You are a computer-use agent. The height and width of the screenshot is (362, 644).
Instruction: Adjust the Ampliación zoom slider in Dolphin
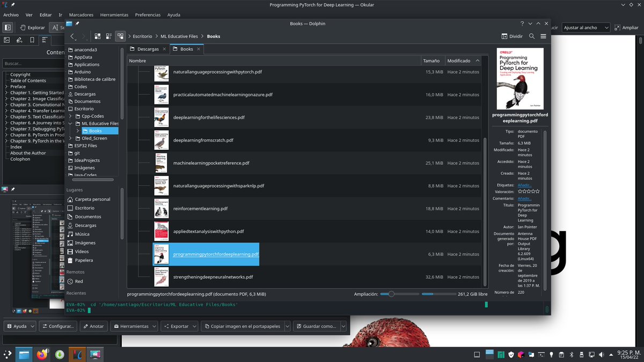tap(399, 294)
